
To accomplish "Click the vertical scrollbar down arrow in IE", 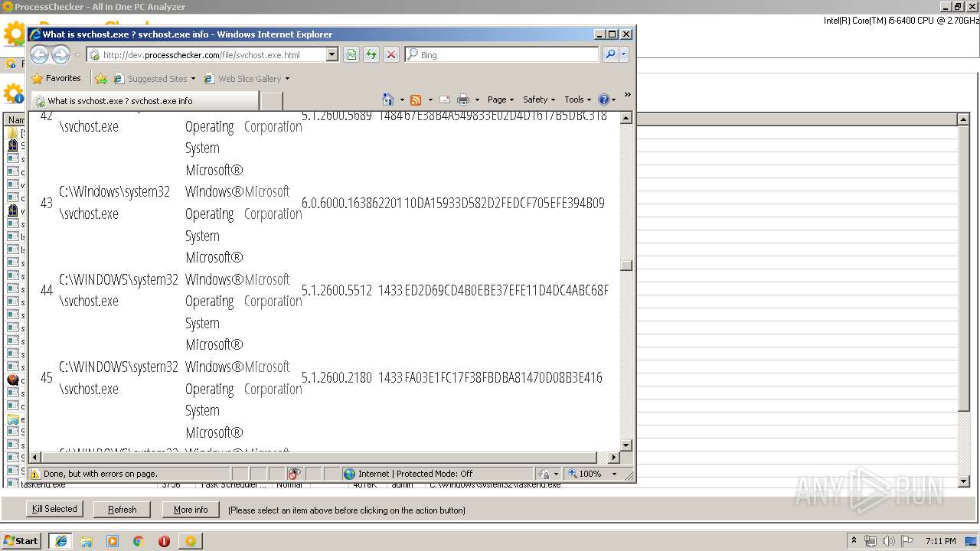I will [x=626, y=445].
